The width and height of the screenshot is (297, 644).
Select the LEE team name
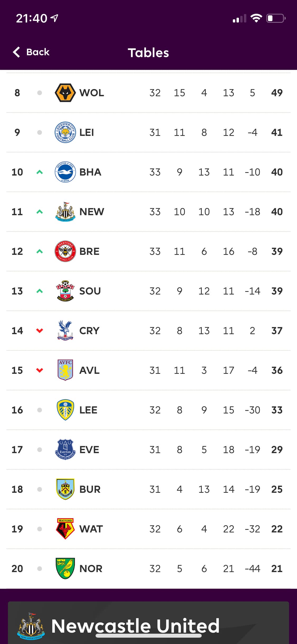pyautogui.click(x=88, y=410)
